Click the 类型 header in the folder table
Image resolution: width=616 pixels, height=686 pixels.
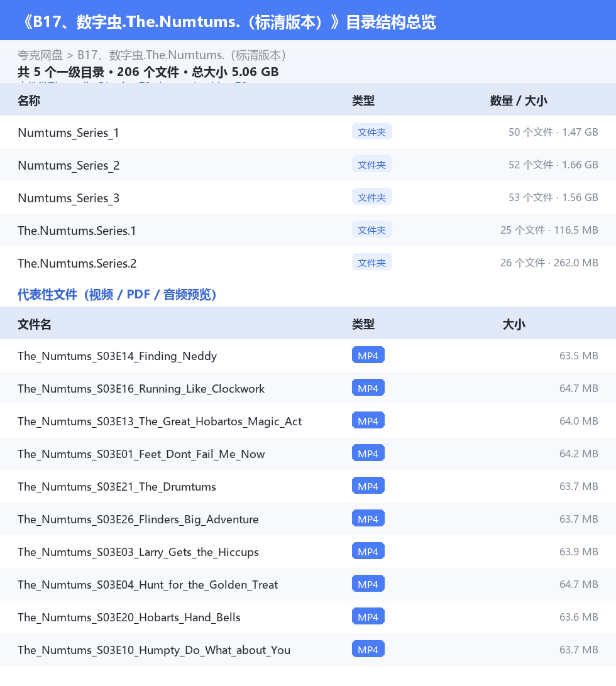(x=363, y=101)
